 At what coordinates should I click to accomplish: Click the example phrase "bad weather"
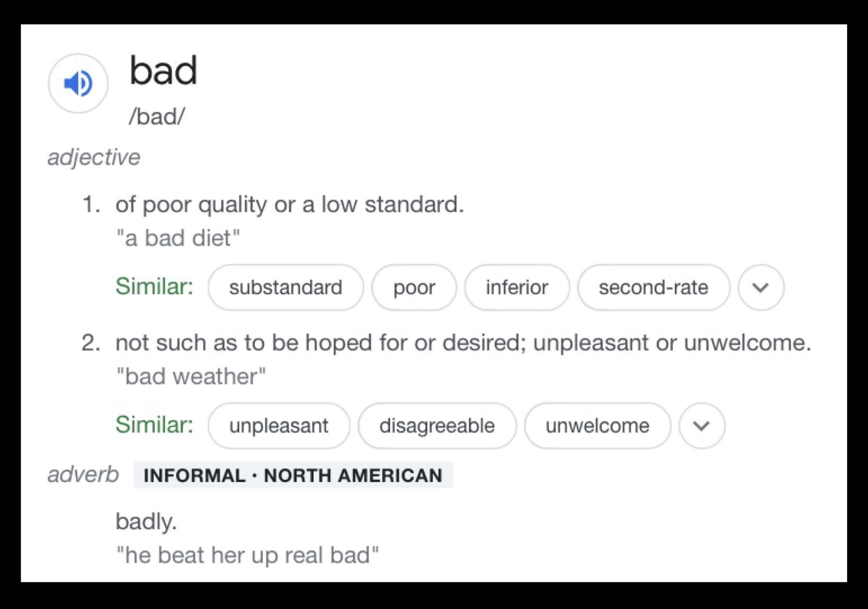[x=191, y=377]
